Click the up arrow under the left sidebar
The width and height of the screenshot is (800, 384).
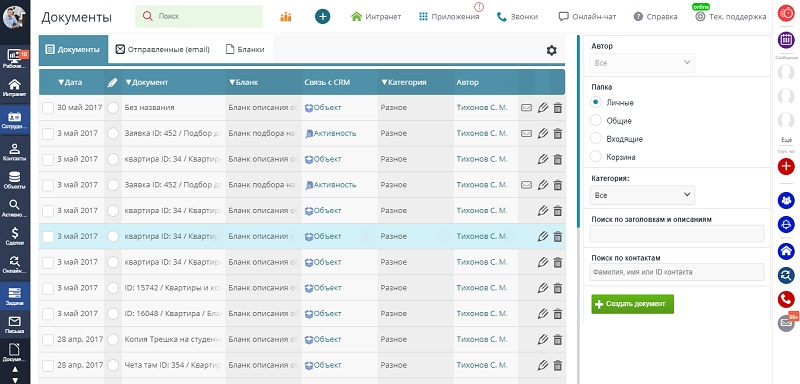click(15, 370)
